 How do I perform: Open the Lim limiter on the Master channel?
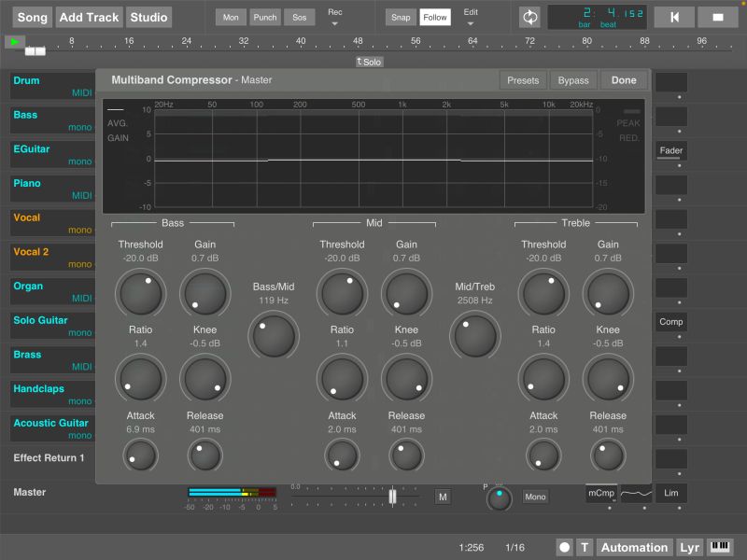[x=673, y=493]
